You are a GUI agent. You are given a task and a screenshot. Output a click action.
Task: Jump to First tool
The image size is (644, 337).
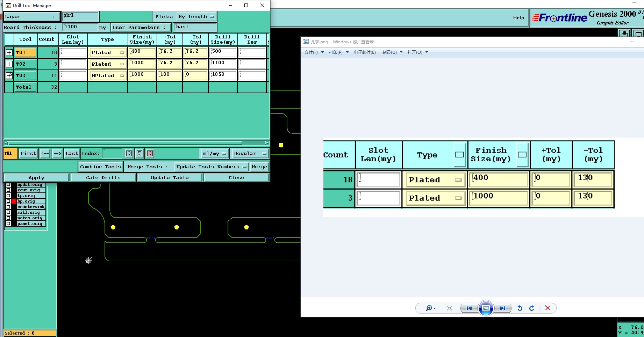click(28, 153)
